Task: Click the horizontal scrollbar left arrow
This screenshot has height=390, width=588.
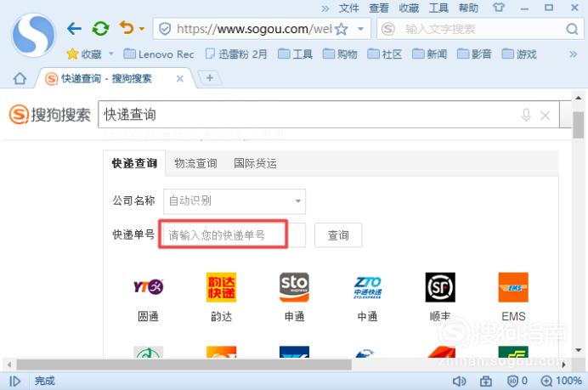Action: point(9,365)
